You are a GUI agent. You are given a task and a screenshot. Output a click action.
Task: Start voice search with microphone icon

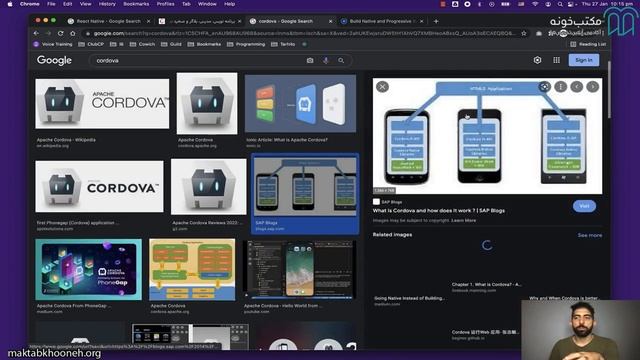point(326,60)
